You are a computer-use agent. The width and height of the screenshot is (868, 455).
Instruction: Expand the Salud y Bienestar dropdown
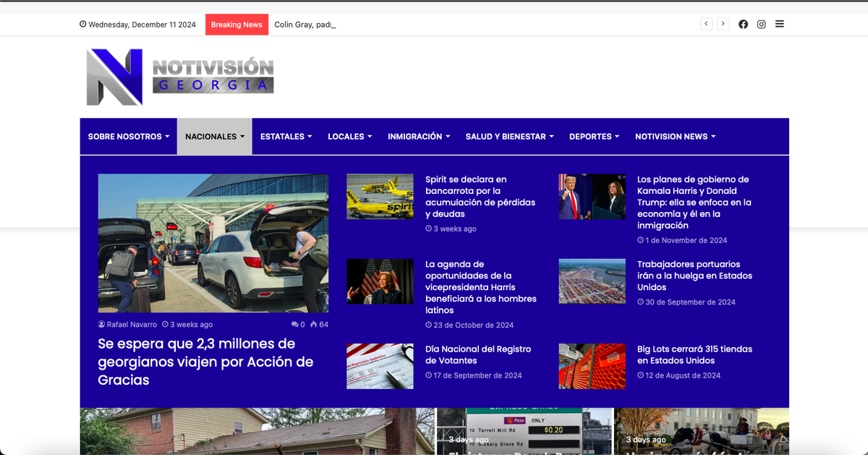click(x=509, y=137)
